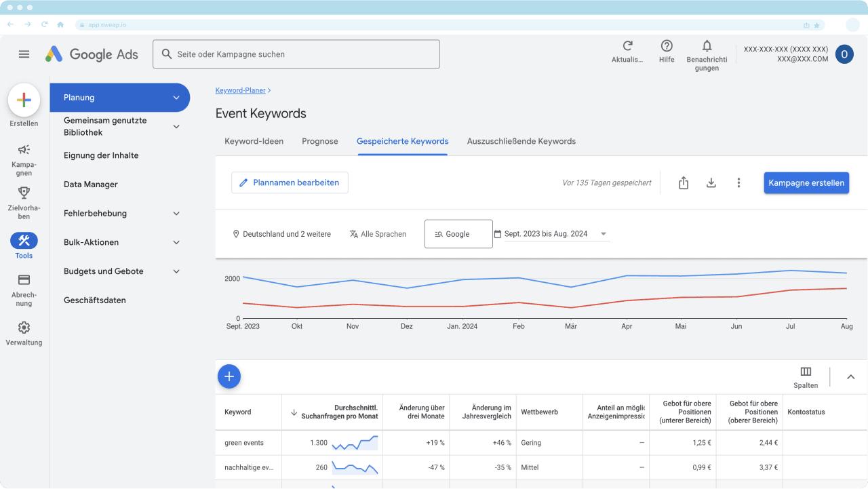Switch to the Auszuschließende Keywords tab
The height and width of the screenshot is (489, 868).
coord(521,141)
